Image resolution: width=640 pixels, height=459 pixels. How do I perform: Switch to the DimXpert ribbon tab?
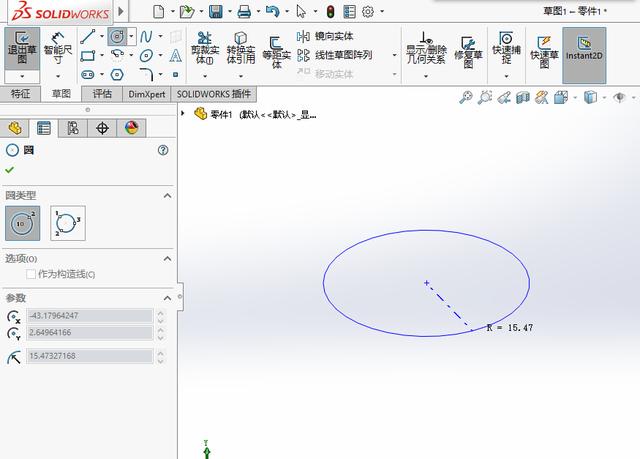click(x=147, y=94)
